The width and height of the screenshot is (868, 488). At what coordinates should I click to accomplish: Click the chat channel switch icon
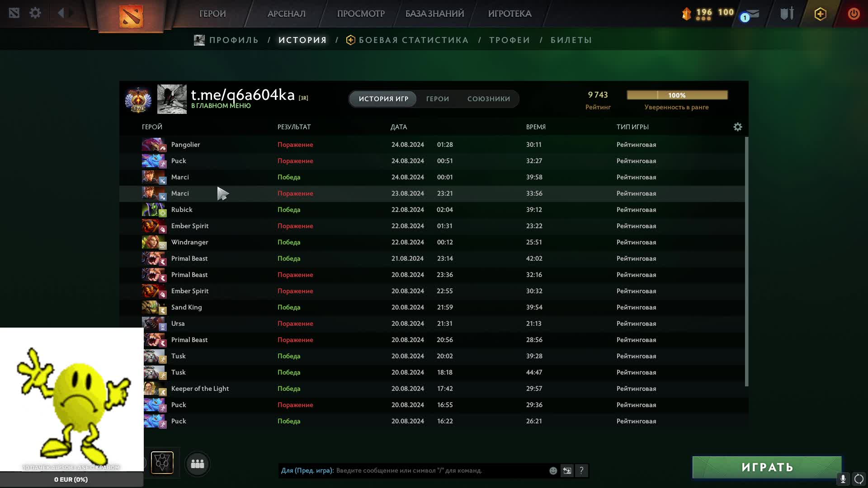tap(567, 471)
